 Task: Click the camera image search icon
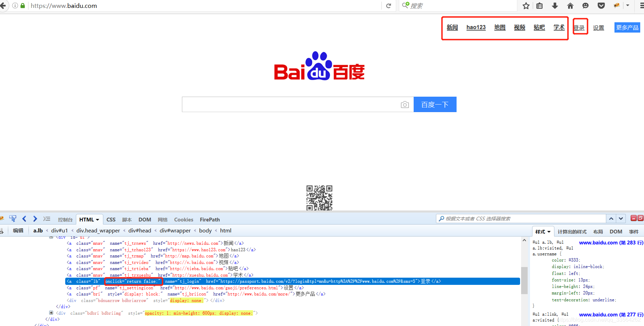pos(405,105)
